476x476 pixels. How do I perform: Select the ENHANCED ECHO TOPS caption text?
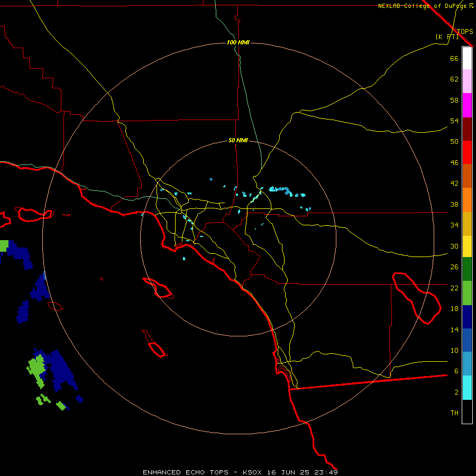point(186,472)
